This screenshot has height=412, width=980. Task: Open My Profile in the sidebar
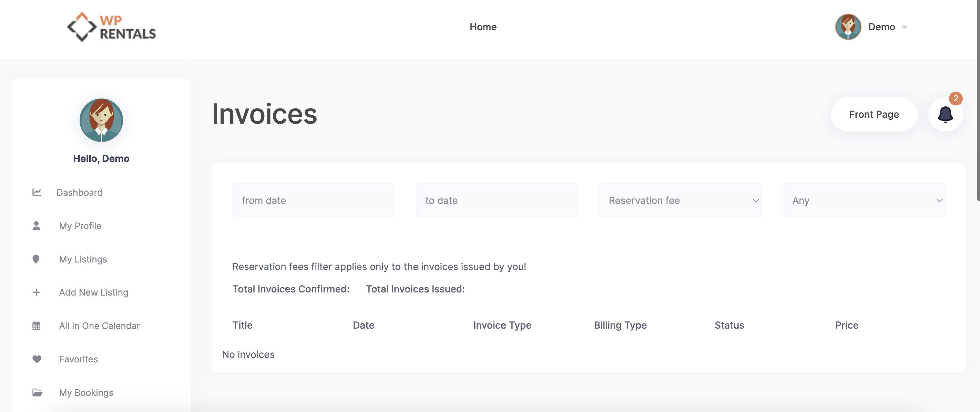click(80, 226)
